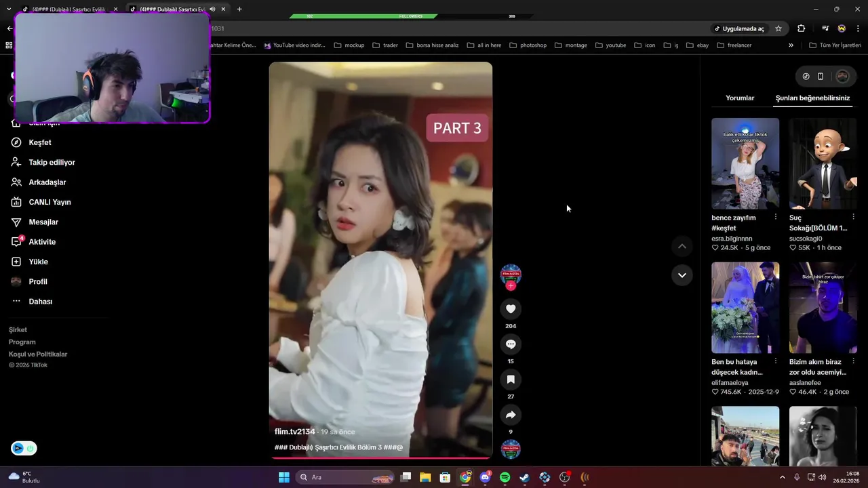
Task: Like the video with the heart icon
Action: [511, 309]
